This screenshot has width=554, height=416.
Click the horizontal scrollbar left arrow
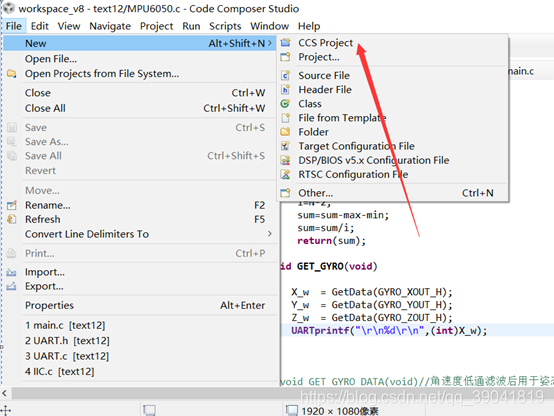coord(4,393)
